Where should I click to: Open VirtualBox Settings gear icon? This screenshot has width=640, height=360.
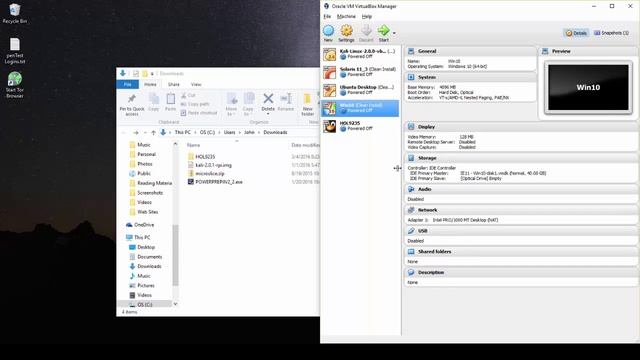pyautogui.click(x=347, y=31)
